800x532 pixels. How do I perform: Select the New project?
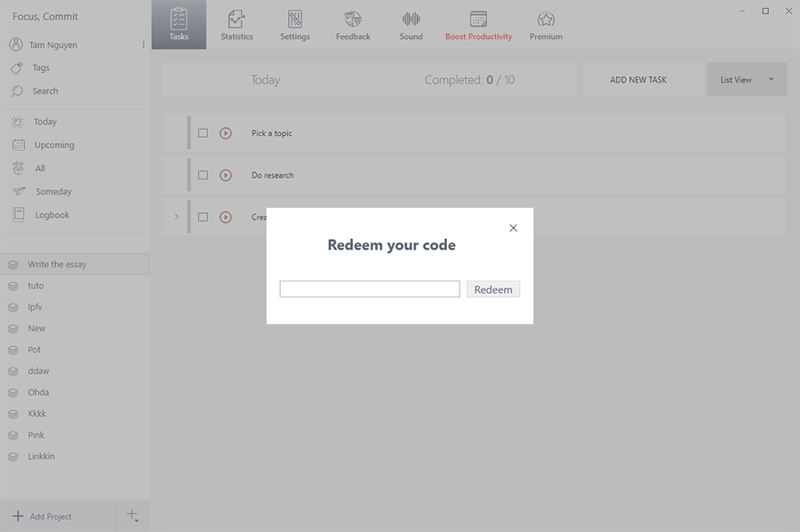tap(75, 328)
